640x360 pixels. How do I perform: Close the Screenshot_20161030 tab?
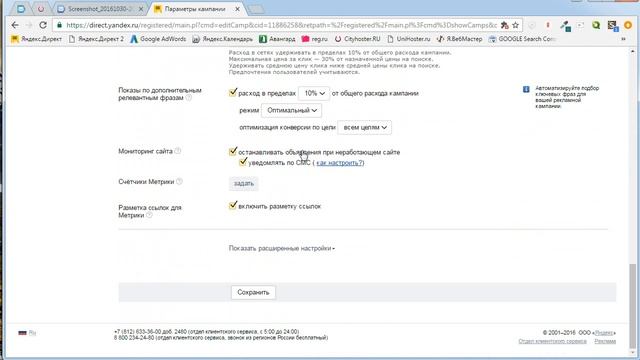(x=141, y=9)
